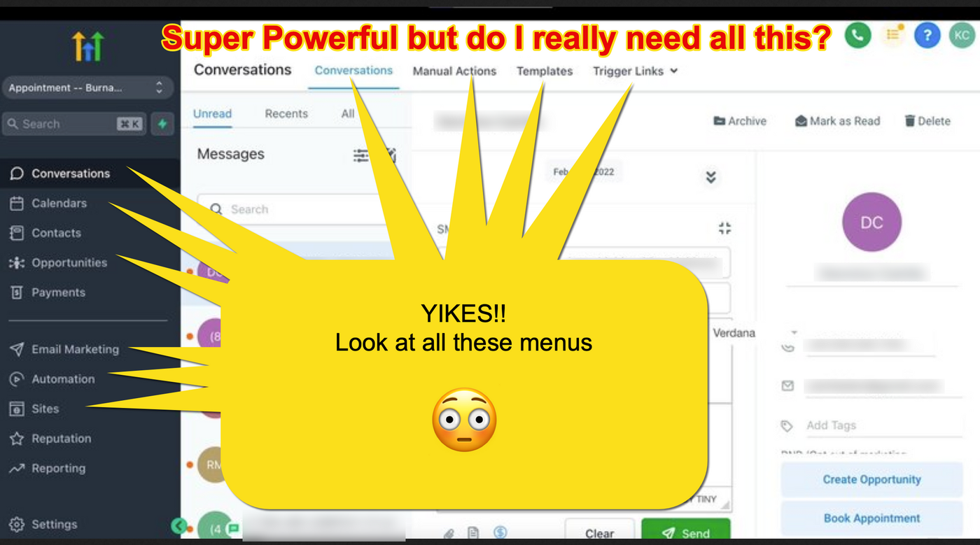Click the Add Tags field
Image resolution: width=980 pixels, height=545 pixels.
[x=882, y=425]
